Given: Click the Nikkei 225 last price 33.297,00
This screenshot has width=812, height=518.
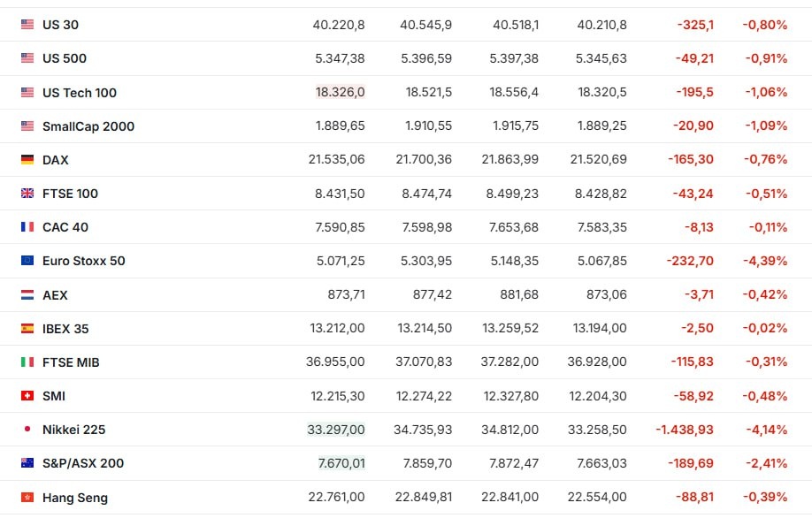Looking at the screenshot, I should (336, 430).
